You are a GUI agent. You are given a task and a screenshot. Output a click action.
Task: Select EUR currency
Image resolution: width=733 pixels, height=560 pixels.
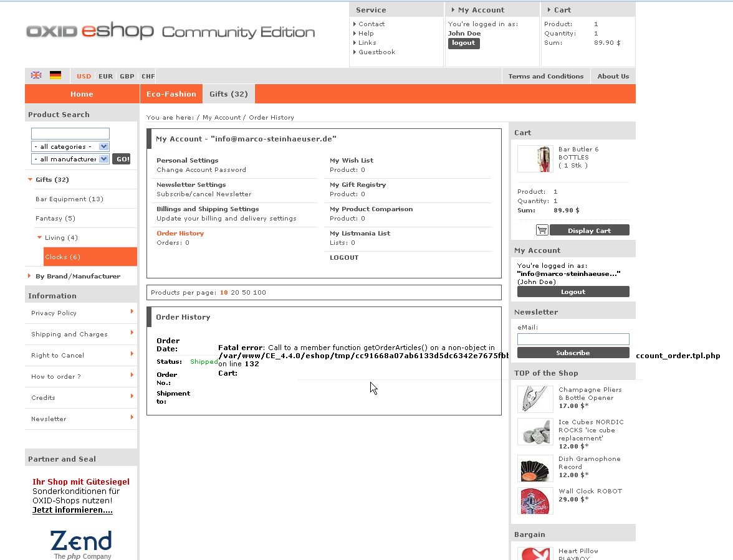(105, 76)
